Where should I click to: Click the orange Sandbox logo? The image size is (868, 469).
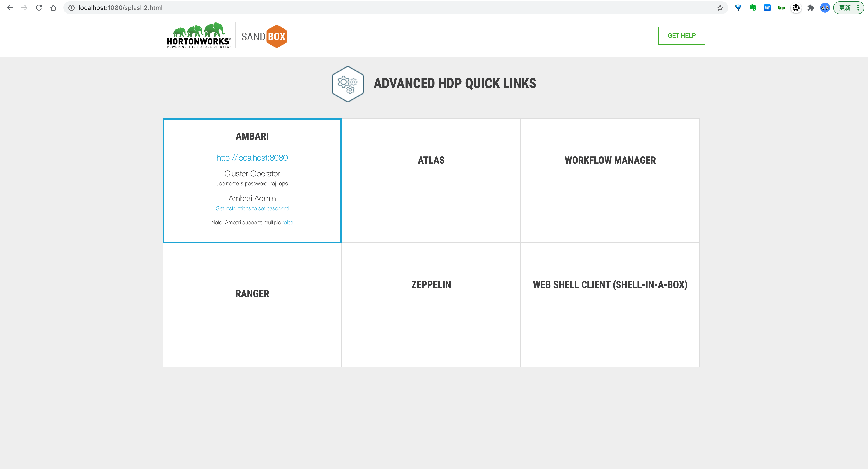tap(264, 36)
